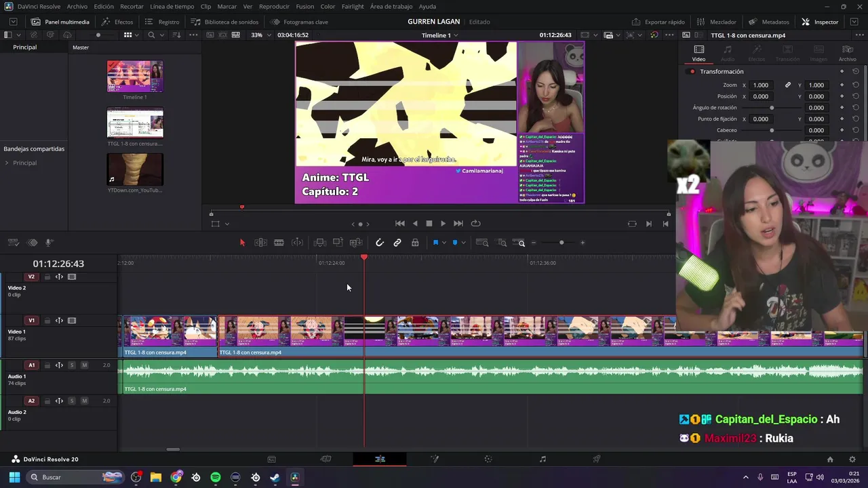Switch to the Fairlight page icon
Screen dimensions: 868x488
click(542, 459)
